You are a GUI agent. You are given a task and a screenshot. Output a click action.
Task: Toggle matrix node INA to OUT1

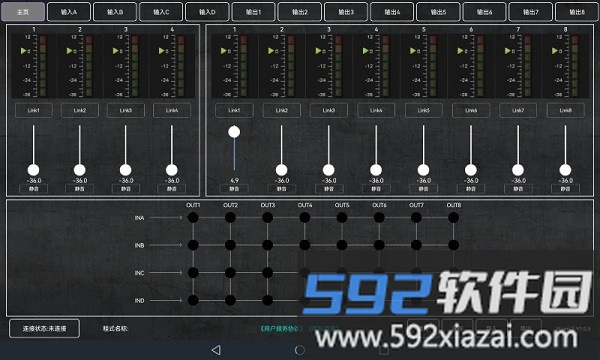pyautogui.click(x=193, y=218)
